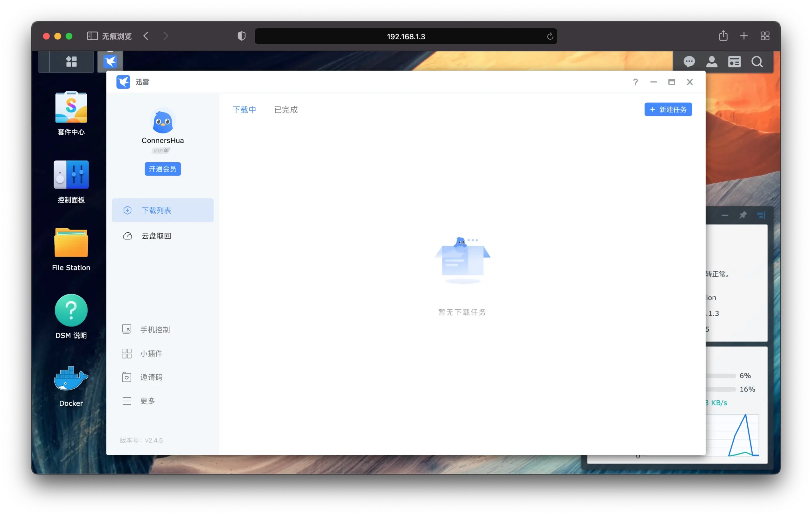Open the DSM search magnifier icon

[x=757, y=62]
